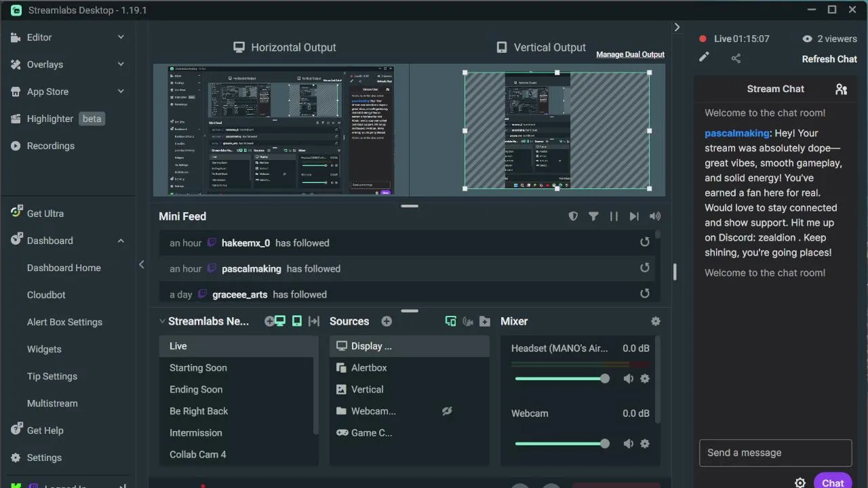This screenshot has height=488, width=868.
Task: Collapse the Dashboard submenu chevron
Action: (121, 241)
